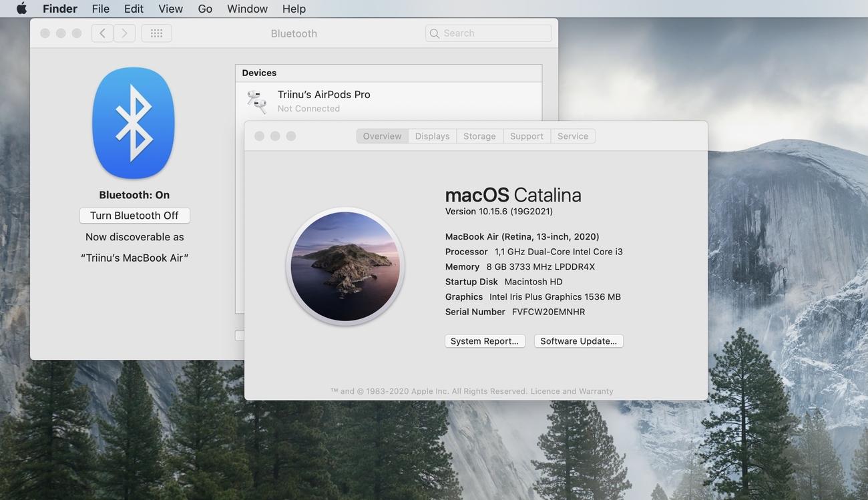Switch to the Support tab
Screen dimensions: 868x500
(527, 136)
